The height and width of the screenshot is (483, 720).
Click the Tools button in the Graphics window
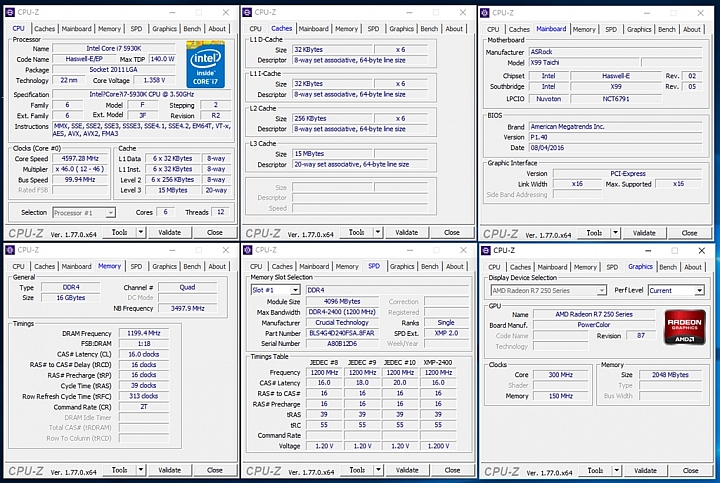(595, 471)
